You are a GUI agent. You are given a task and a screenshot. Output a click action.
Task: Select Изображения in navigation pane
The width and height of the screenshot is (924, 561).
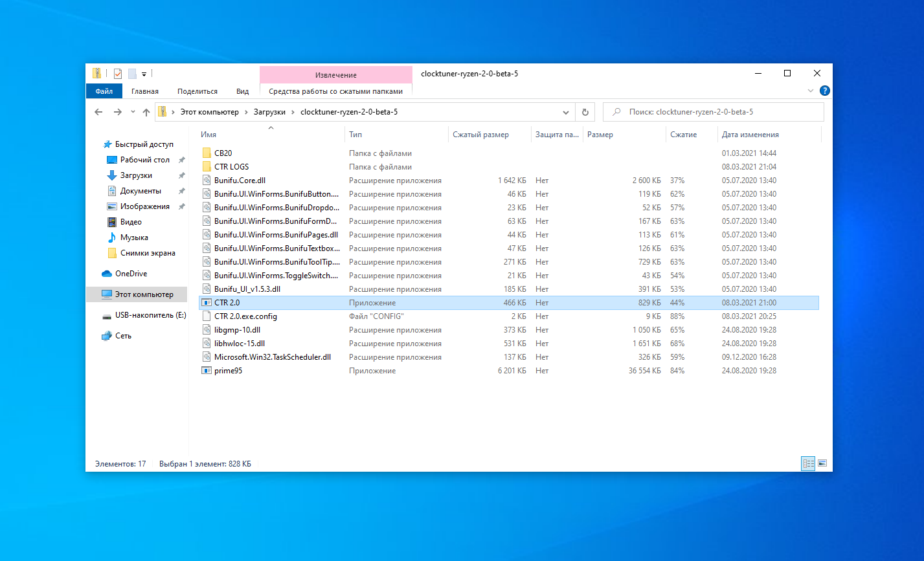[145, 206]
